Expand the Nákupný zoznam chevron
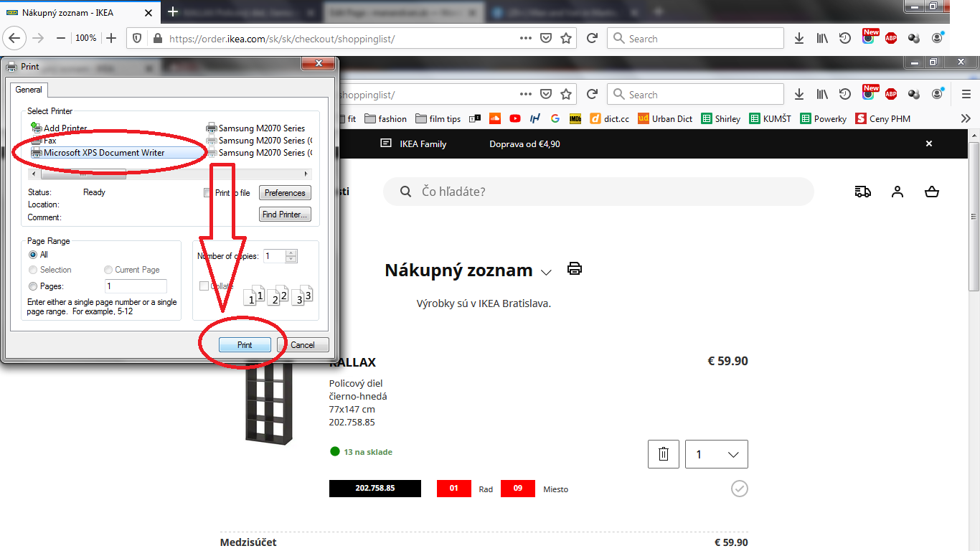 [x=546, y=272]
